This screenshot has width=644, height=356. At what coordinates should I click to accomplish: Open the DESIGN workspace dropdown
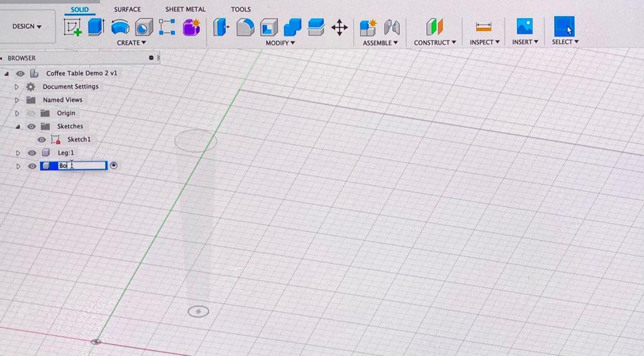[26, 26]
